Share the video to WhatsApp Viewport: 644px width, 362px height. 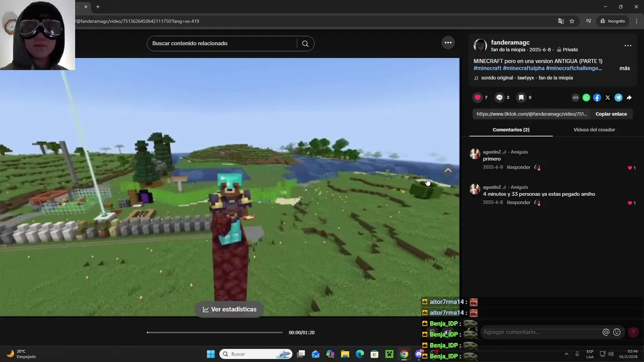pos(586,98)
